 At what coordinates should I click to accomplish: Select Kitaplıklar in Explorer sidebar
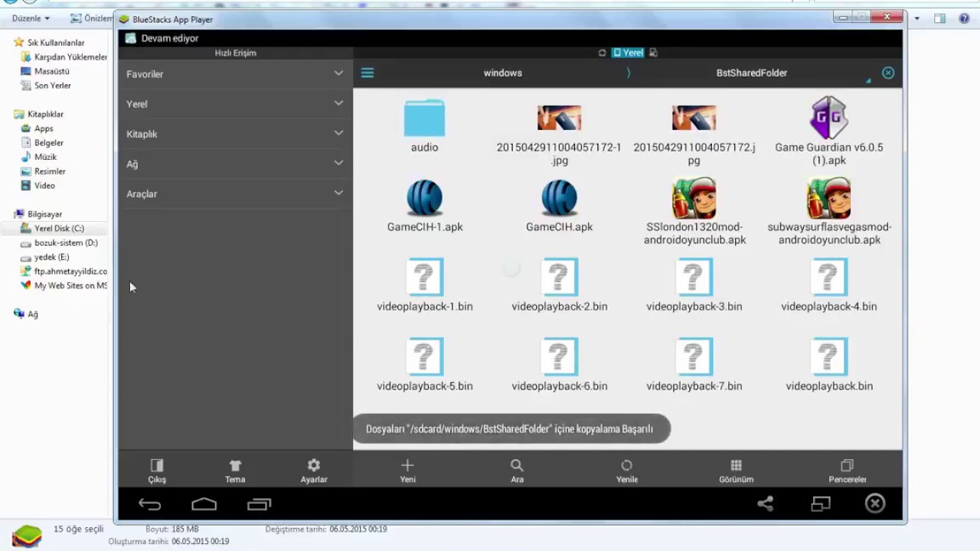pos(38,114)
